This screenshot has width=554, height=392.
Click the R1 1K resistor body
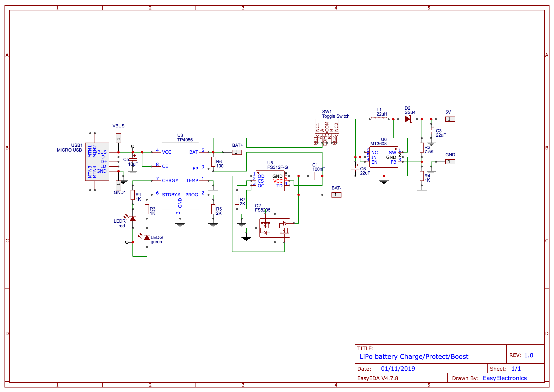(x=133, y=195)
